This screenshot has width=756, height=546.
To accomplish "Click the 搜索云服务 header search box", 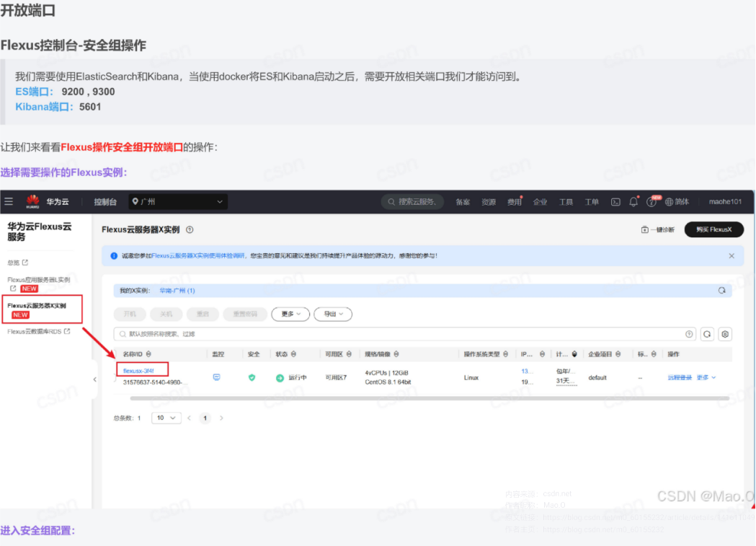I will pos(413,202).
